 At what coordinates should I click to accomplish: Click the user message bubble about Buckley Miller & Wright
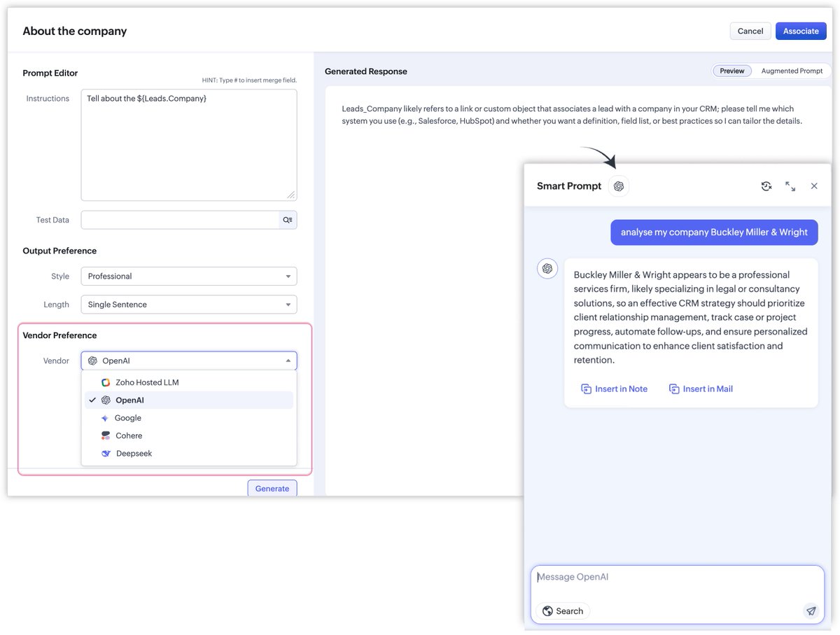click(714, 232)
